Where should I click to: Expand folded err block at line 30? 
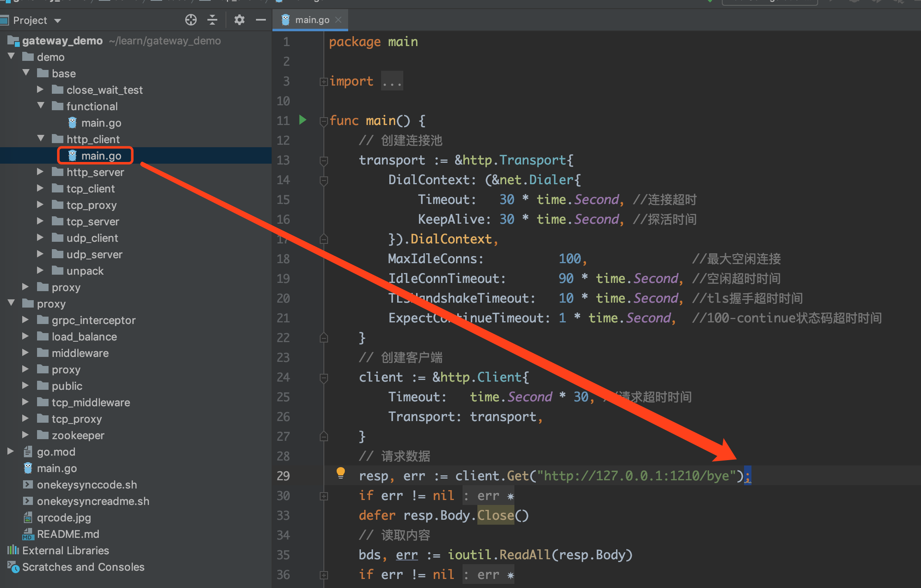(x=324, y=496)
